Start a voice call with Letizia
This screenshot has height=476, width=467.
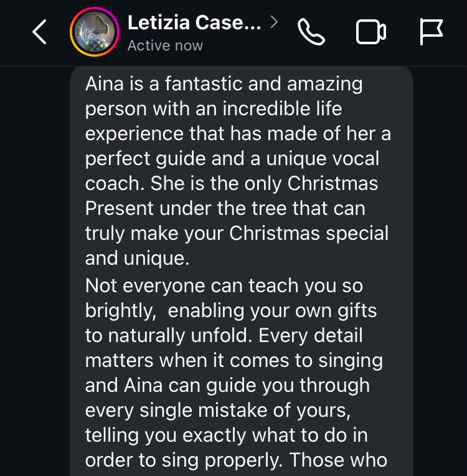coord(311,32)
